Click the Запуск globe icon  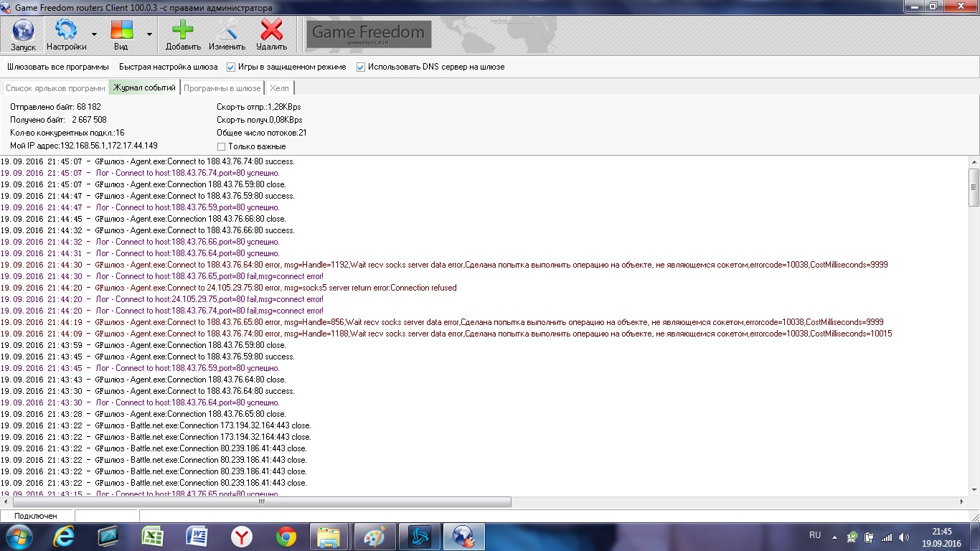click(23, 34)
